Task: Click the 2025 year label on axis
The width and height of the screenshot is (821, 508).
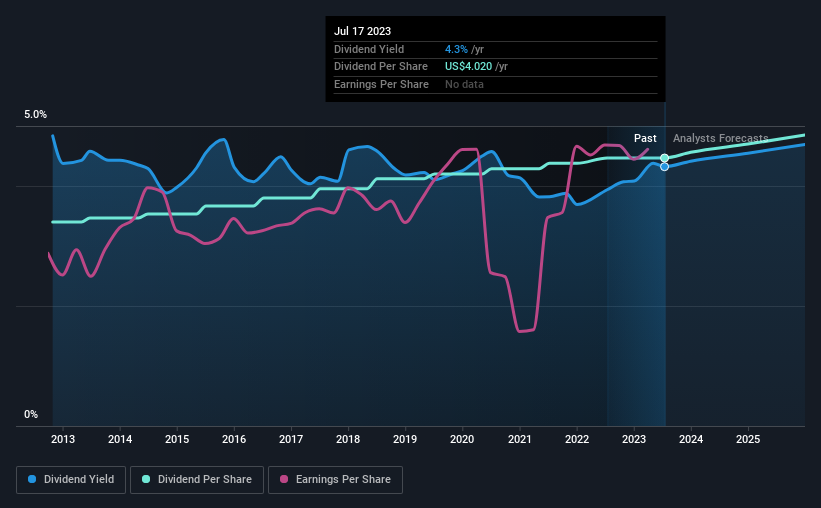Action: pos(748,439)
